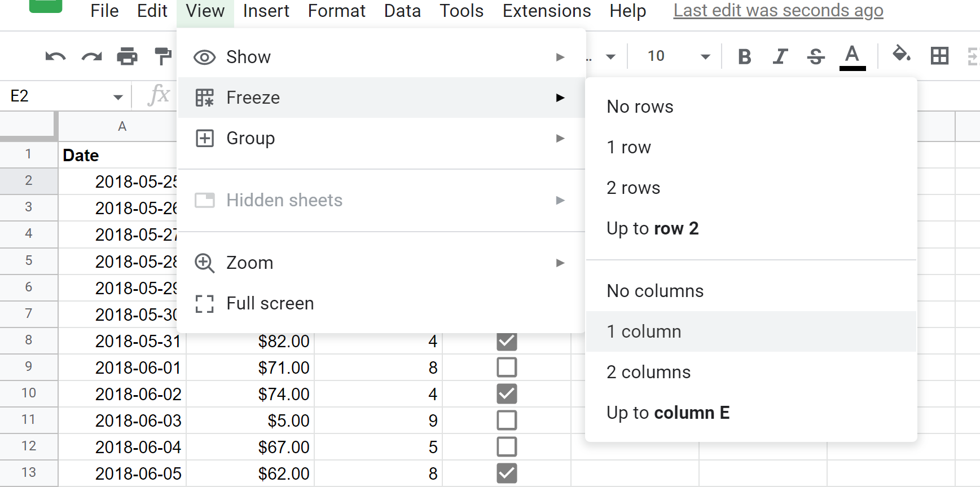Freeze up to row 2

(652, 228)
